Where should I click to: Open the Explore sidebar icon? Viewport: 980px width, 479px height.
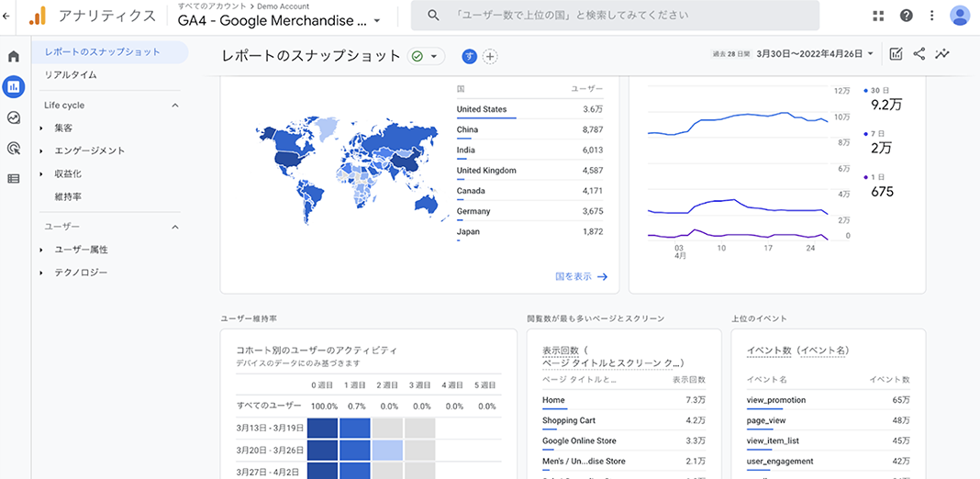[x=14, y=117]
